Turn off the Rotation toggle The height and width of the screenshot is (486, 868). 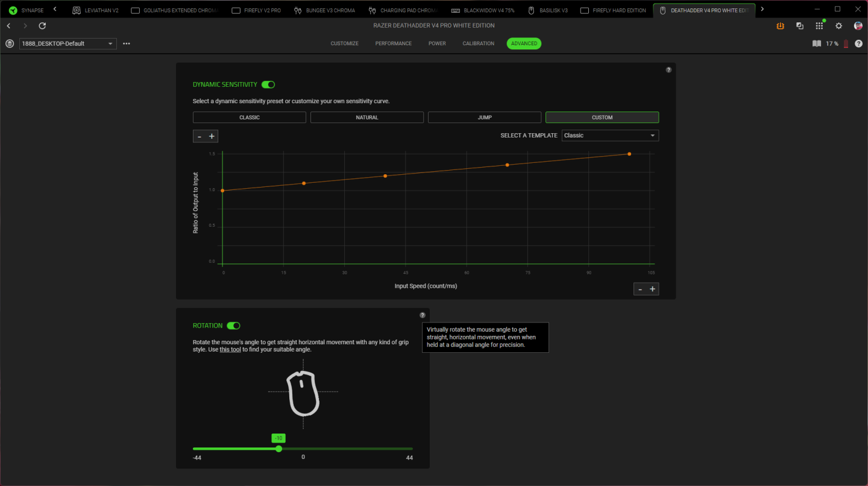pos(234,326)
